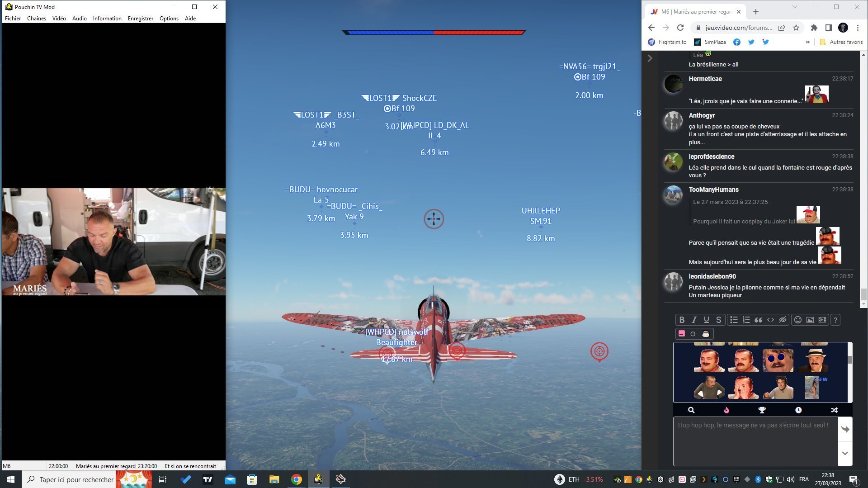The image size is (868, 488).
Task: Open a new Chrome tab
Action: 756,12
